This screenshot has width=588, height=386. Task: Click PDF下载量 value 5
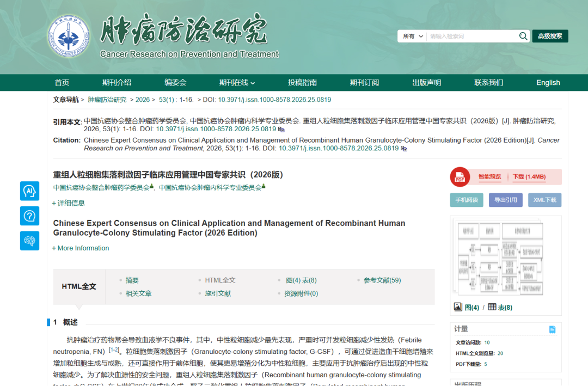coord(486,364)
